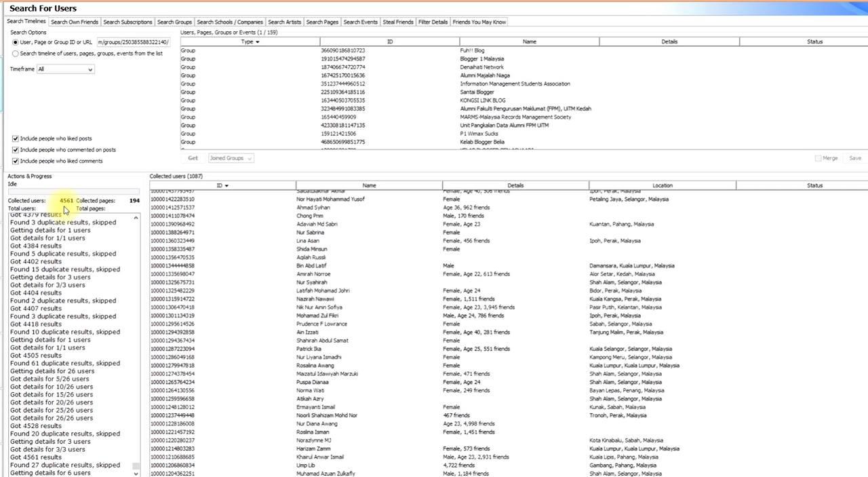Open the Steal Friends tab
This screenshot has height=477, width=868.
(x=398, y=22)
